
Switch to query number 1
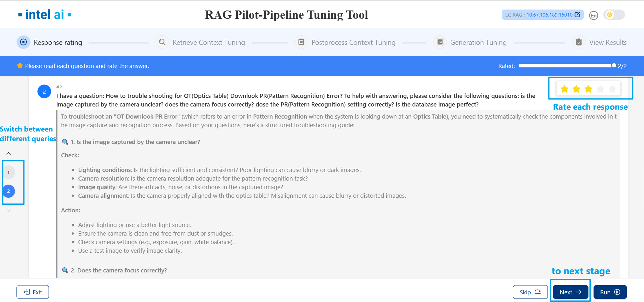pyautogui.click(x=9, y=172)
